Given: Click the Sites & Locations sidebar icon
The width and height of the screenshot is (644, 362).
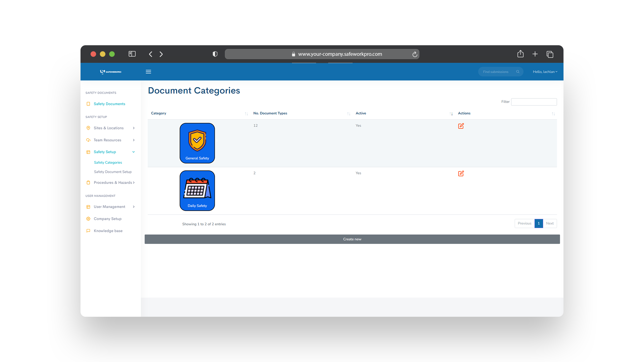Looking at the screenshot, I should click(89, 128).
